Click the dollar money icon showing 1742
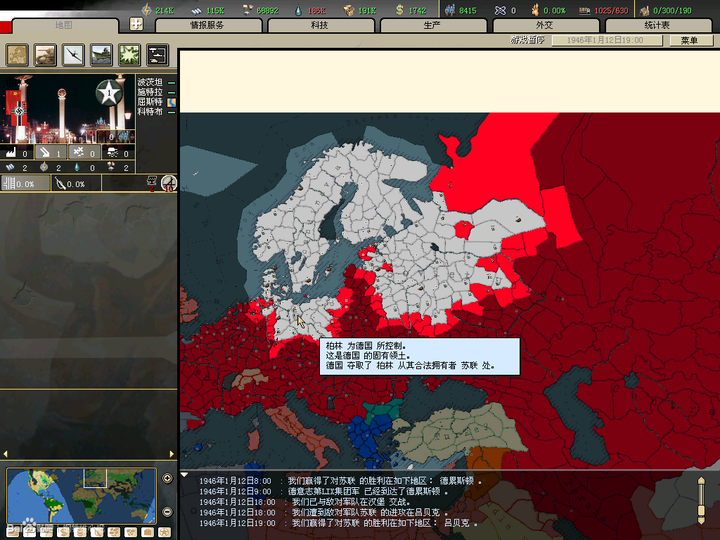This screenshot has height=540, width=720. [x=399, y=10]
